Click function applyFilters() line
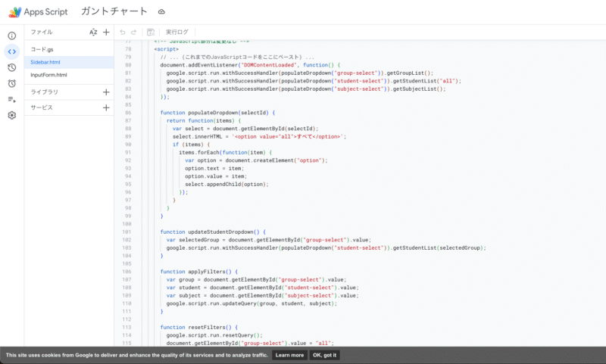The image size is (606, 364). coord(199,272)
